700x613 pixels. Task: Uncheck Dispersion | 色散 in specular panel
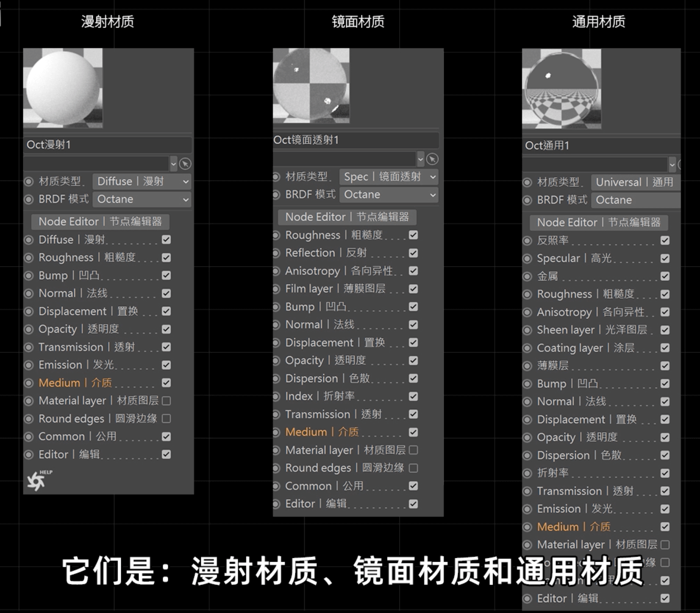coord(413,378)
